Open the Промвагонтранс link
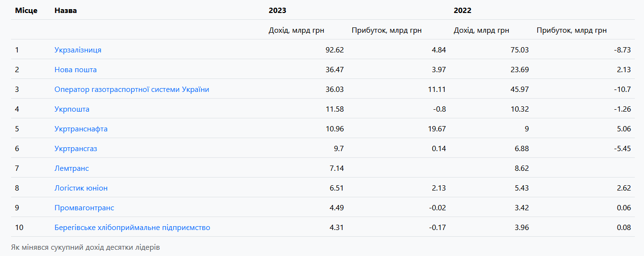Viewport: 644px width, 256px height. (x=84, y=208)
